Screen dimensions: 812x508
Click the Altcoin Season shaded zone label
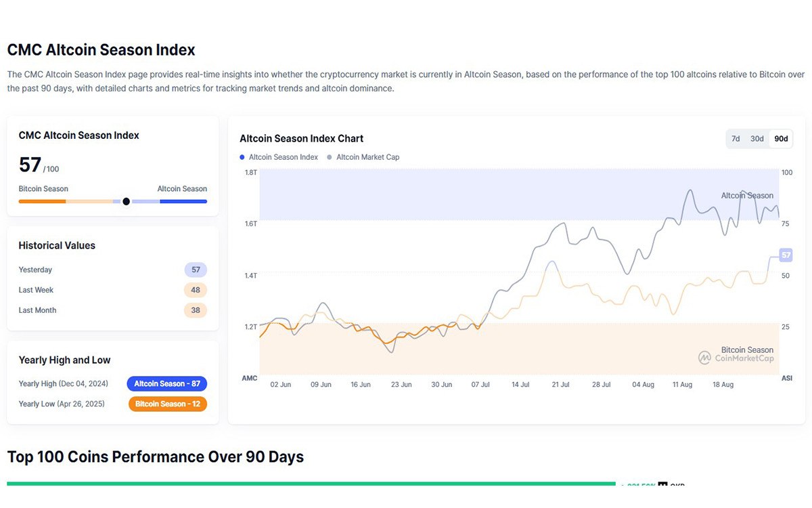(746, 196)
